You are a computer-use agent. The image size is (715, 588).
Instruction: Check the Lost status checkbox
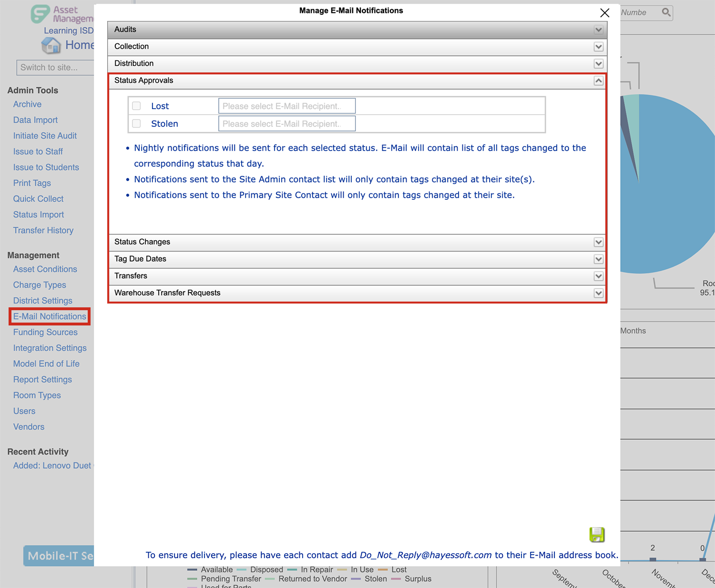click(x=136, y=106)
